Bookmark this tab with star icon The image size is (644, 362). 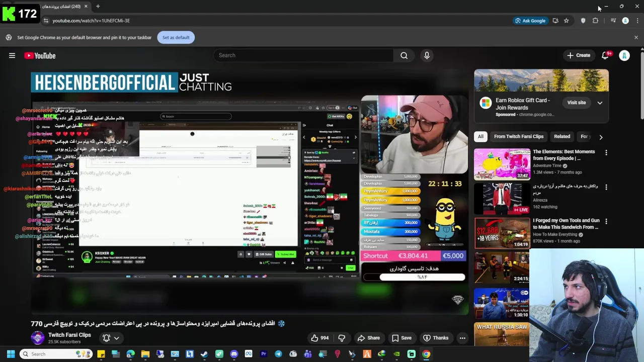coord(566,21)
